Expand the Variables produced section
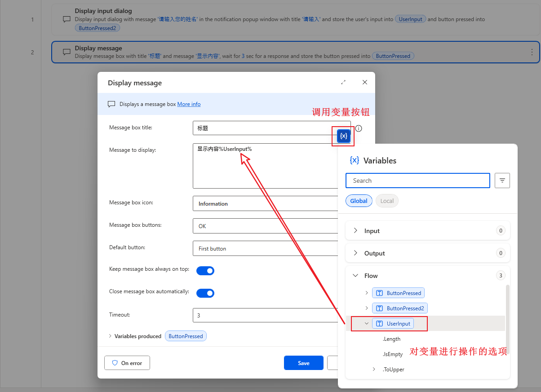 click(x=111, y=336)
